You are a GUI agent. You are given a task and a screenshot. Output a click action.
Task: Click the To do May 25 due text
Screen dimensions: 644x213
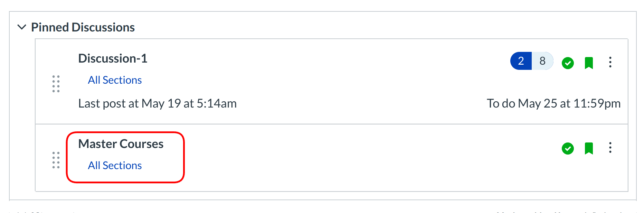point(553,103)
